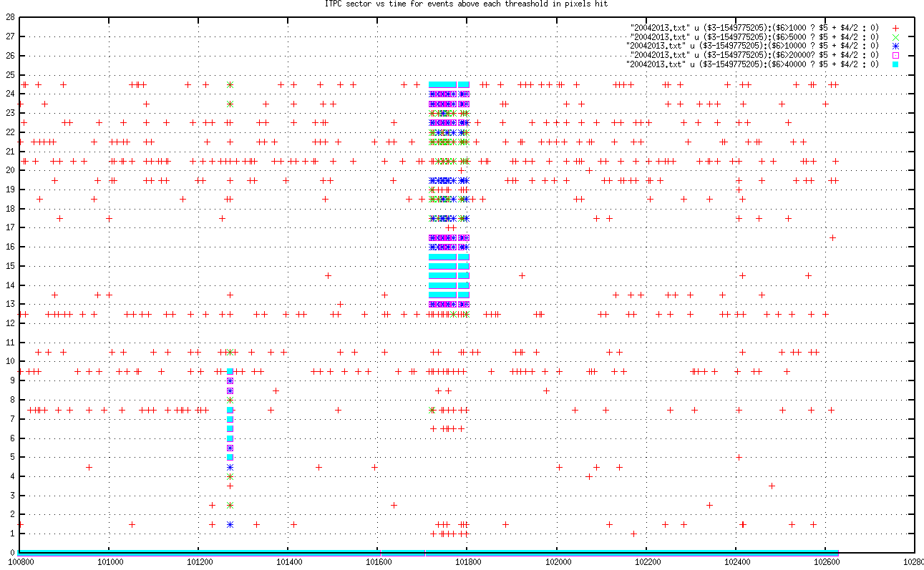The height and width of the screenshot is (570, 924).
Task: Click y-axis tick label 19
Action: coord(10,190)
